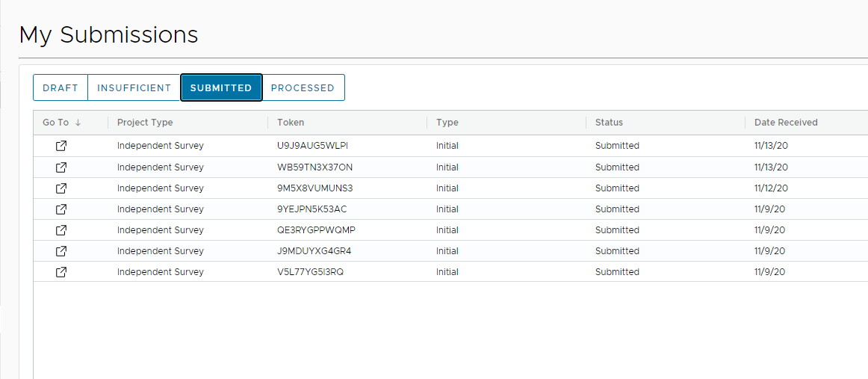Image resolution: width=868 pixels, height=379 pixels.
Task: Select the Submitted tab
Action: (221, 87)
